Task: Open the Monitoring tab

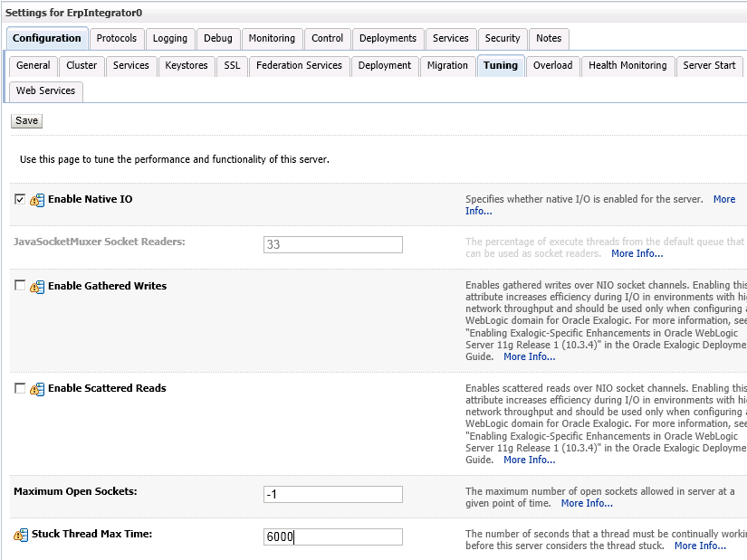Action: pos(272,38)
